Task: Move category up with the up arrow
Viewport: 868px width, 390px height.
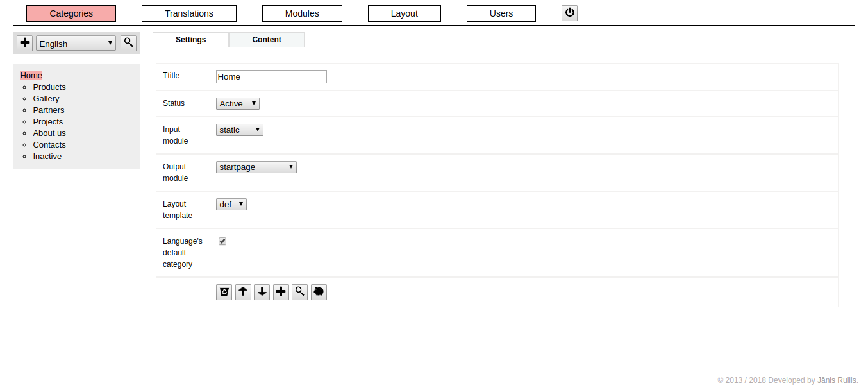Action: [243, 292]
